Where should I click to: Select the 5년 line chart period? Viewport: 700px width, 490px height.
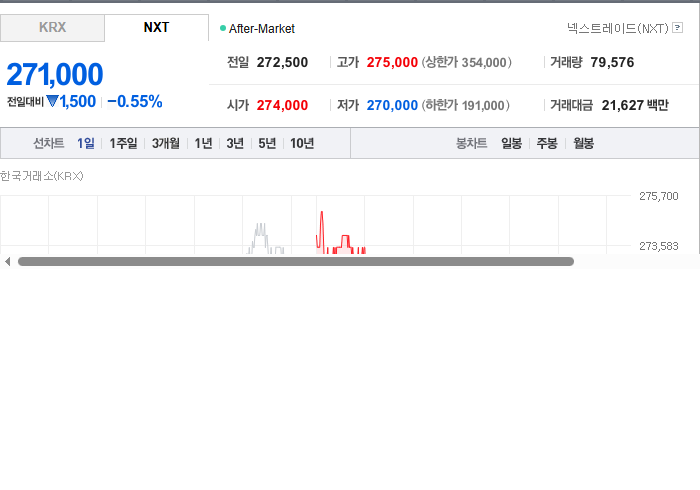point(267,143)
